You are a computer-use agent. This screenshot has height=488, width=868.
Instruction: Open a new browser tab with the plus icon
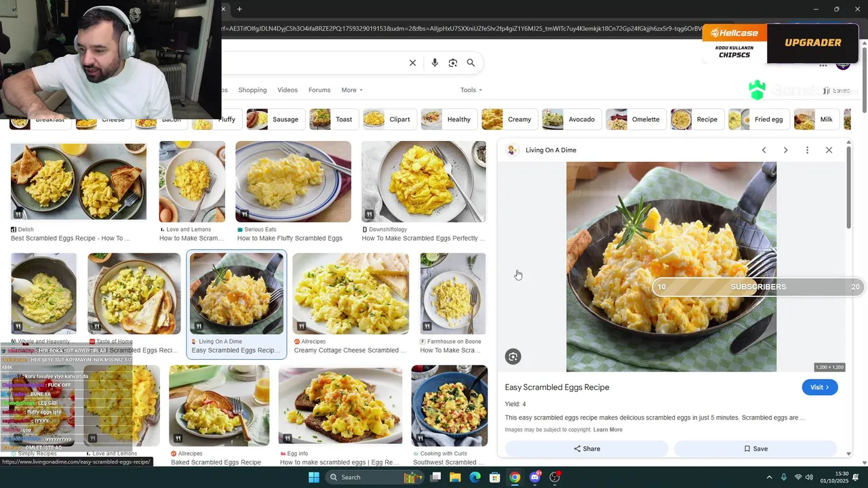239,9
